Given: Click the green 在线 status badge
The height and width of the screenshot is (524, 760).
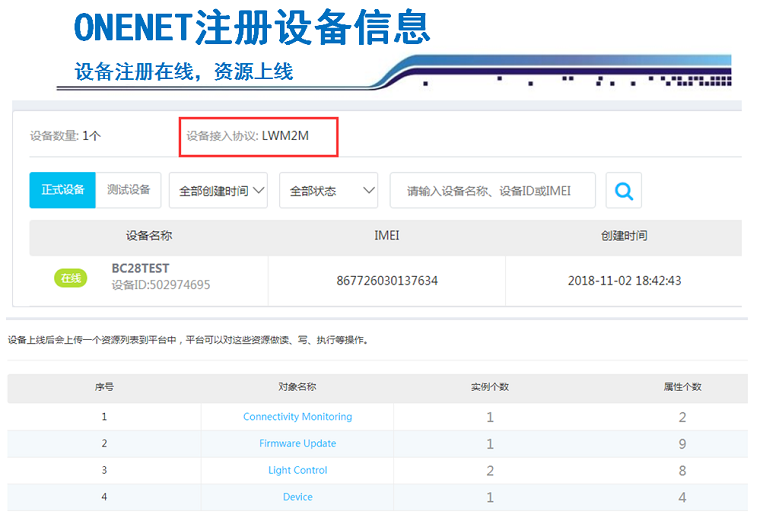Looking at the screenshot, I should (x=71, y=278).
